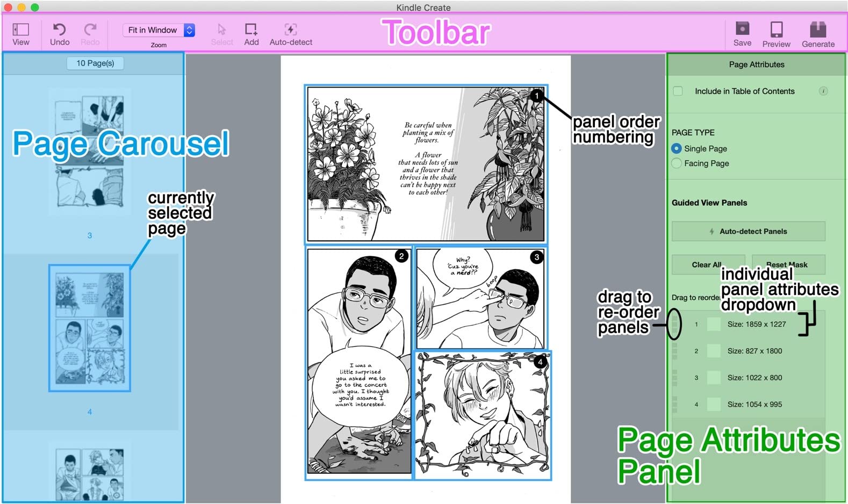Open the page thumbnail below page 4
Screen dimensions: 848x504
pos(90,471)
